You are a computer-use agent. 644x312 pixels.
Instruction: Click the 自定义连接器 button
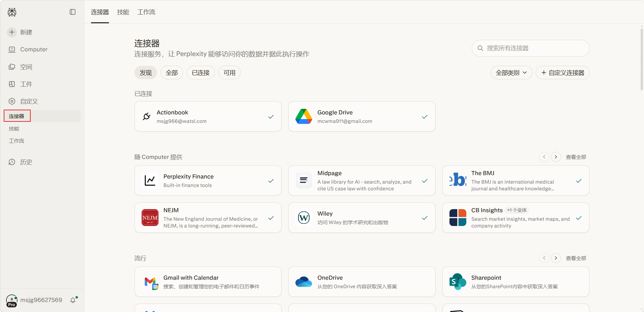tap(562, 73)
